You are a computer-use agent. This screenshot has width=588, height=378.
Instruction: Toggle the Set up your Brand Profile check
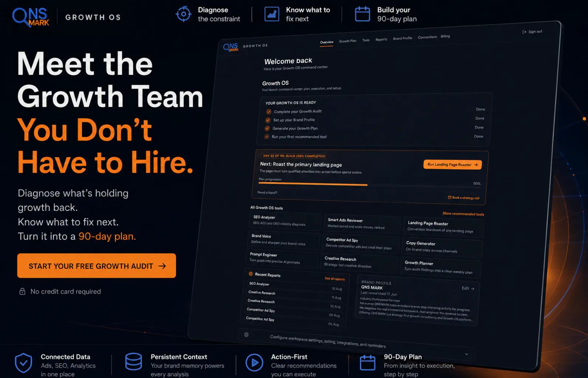pos(268,120)
